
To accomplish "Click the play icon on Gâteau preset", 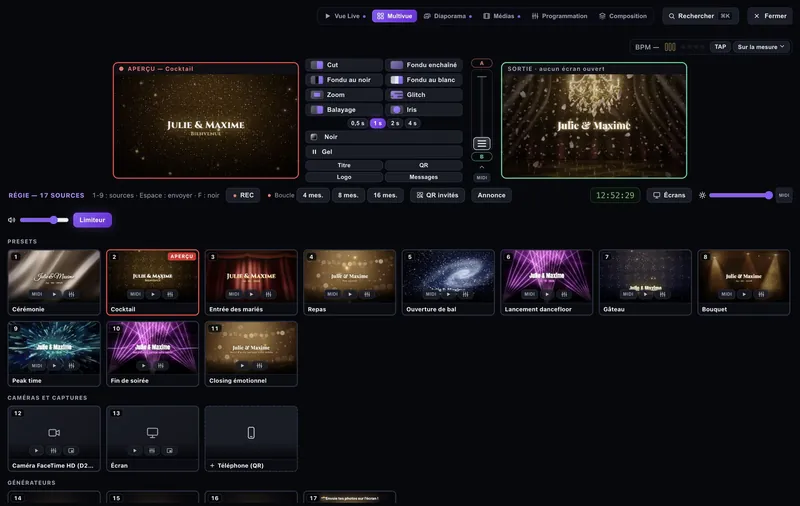I will (x=645, y=294).
